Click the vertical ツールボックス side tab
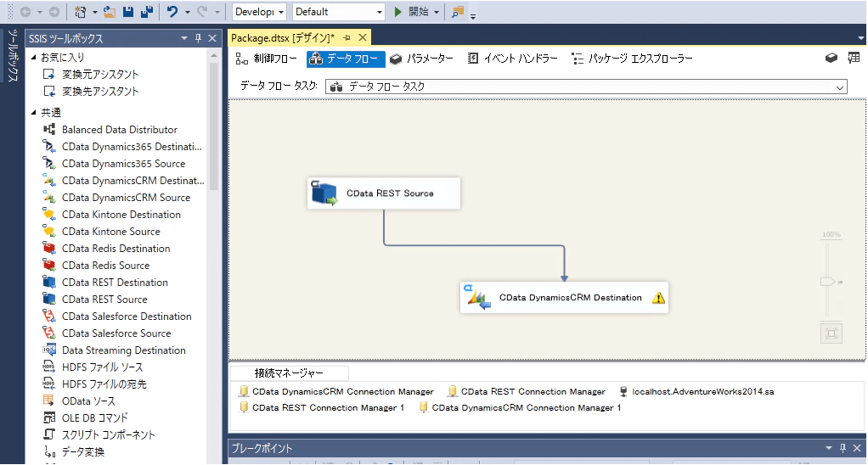This screenshot has width=868, height=465. coord(12,55)
